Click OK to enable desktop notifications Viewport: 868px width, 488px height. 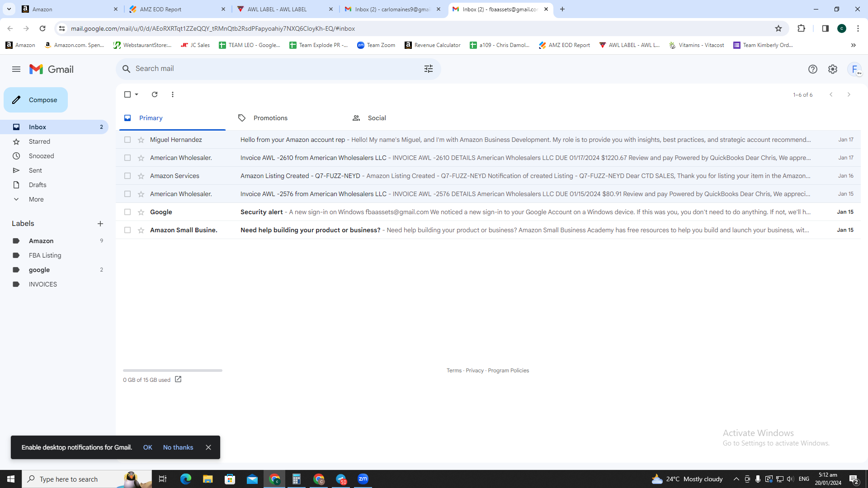147,447
